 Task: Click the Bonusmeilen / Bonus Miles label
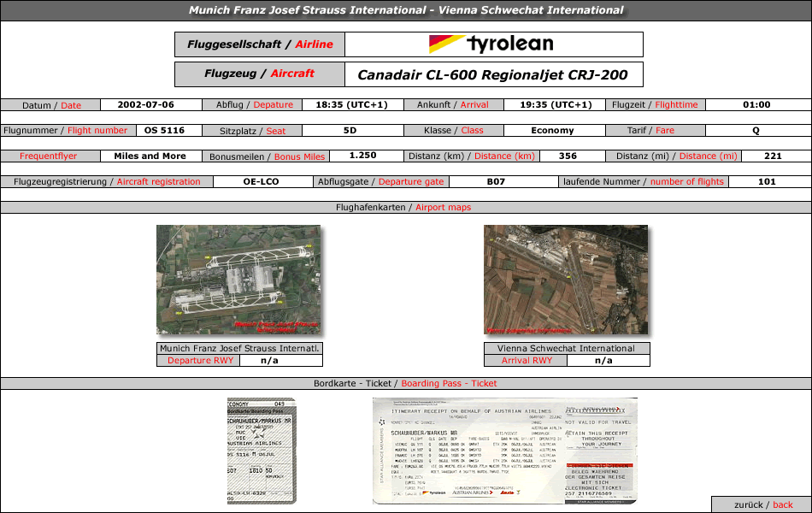point(267,156)
